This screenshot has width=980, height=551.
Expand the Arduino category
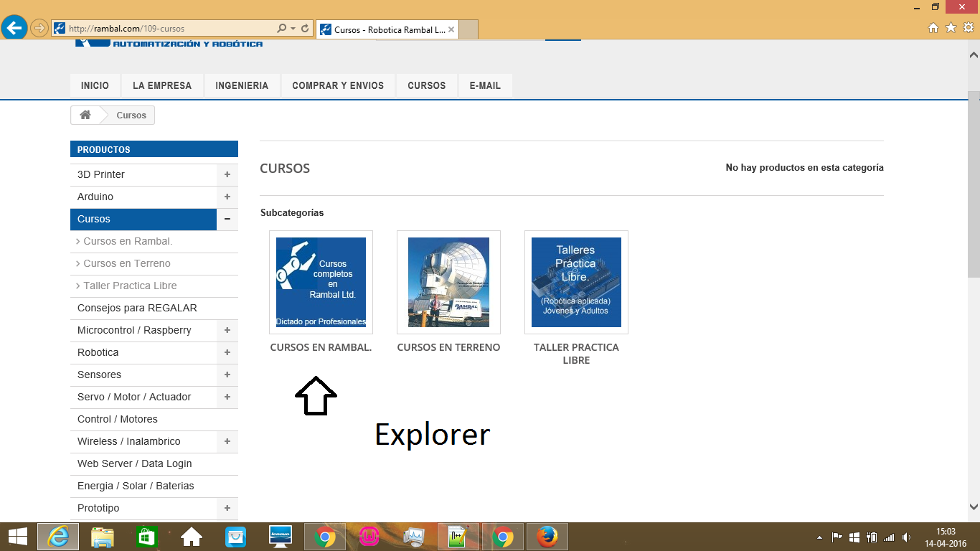227,197
